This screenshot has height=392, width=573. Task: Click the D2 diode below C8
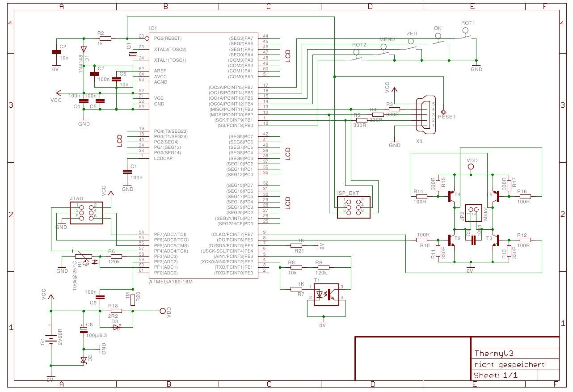click(x=84, y=360)
